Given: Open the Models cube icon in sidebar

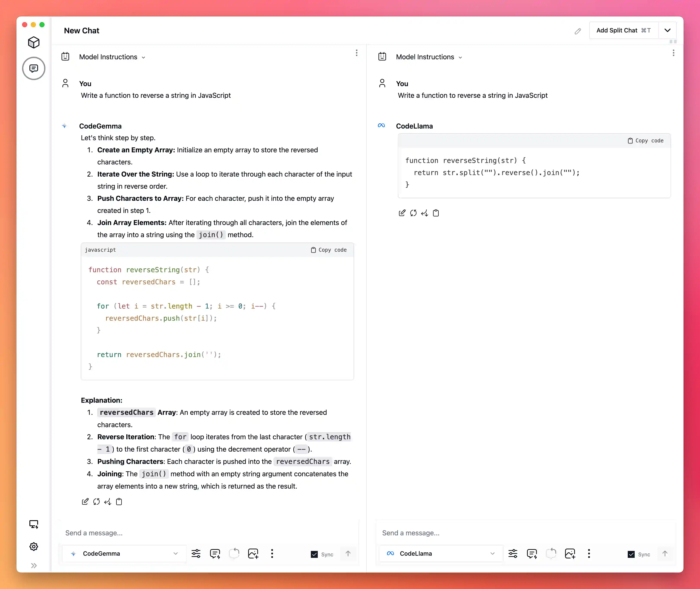Looking at the screenshot, I should click(x=34, y=42).
